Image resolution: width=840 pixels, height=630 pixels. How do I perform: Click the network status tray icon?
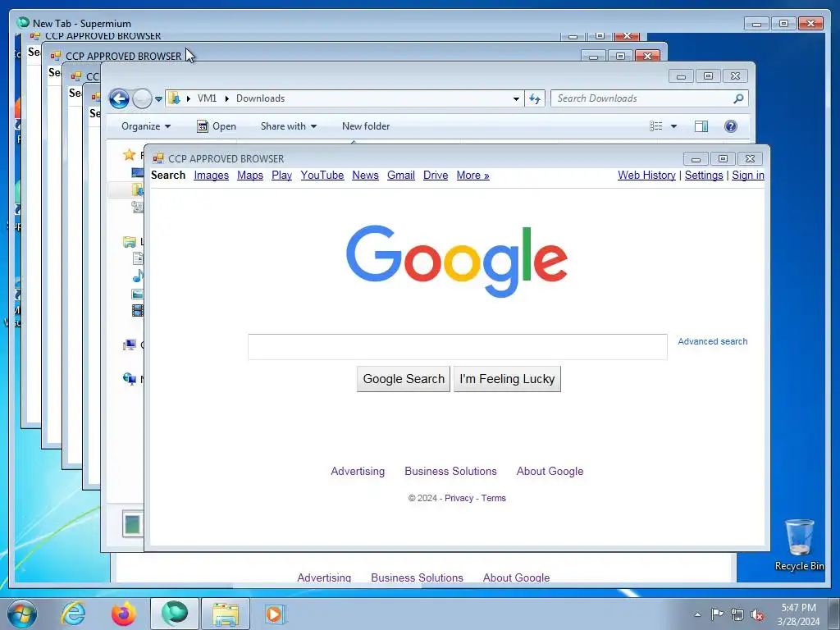[x=737, y=614]
